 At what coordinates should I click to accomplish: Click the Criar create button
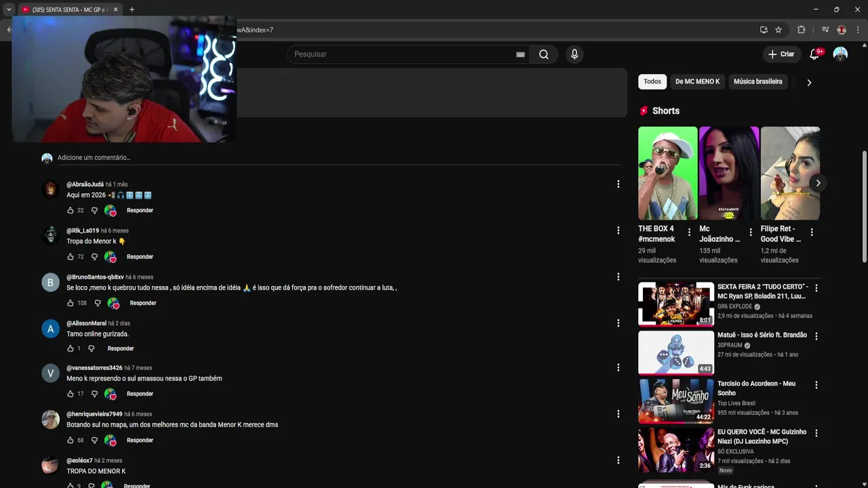781,54
